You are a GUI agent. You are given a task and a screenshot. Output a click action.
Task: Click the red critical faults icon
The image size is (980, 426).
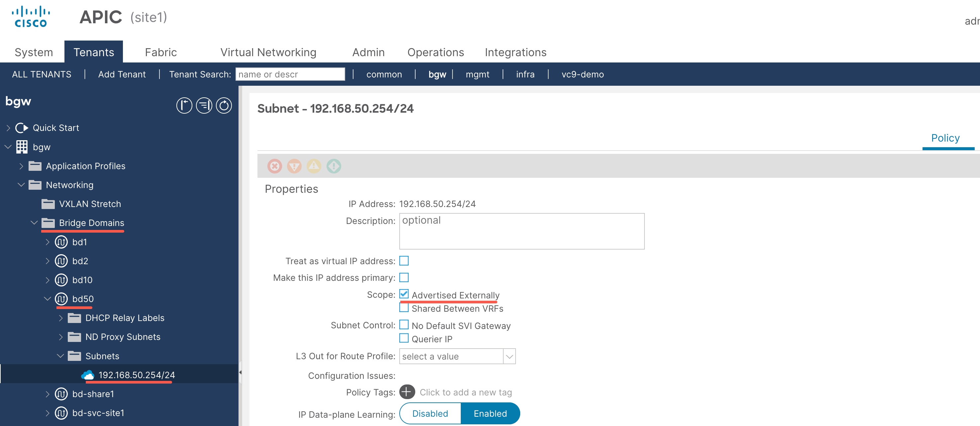click(x=275, y=166)
